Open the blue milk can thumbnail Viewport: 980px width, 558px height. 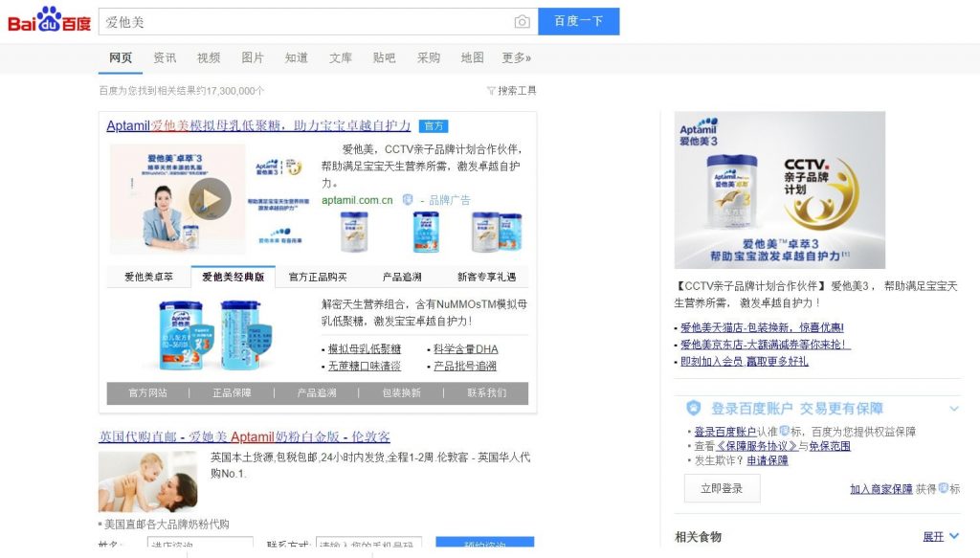pos(426,232)
